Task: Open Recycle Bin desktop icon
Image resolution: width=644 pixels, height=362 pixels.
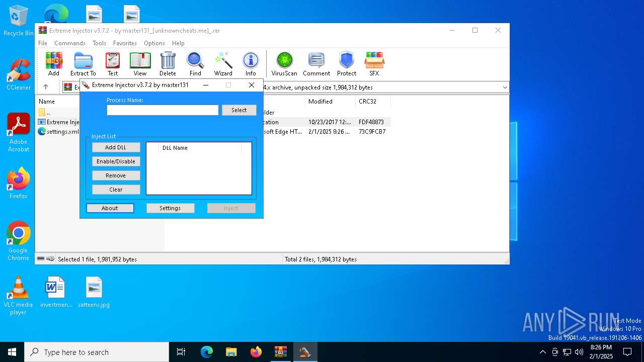Action: (19, 21)
